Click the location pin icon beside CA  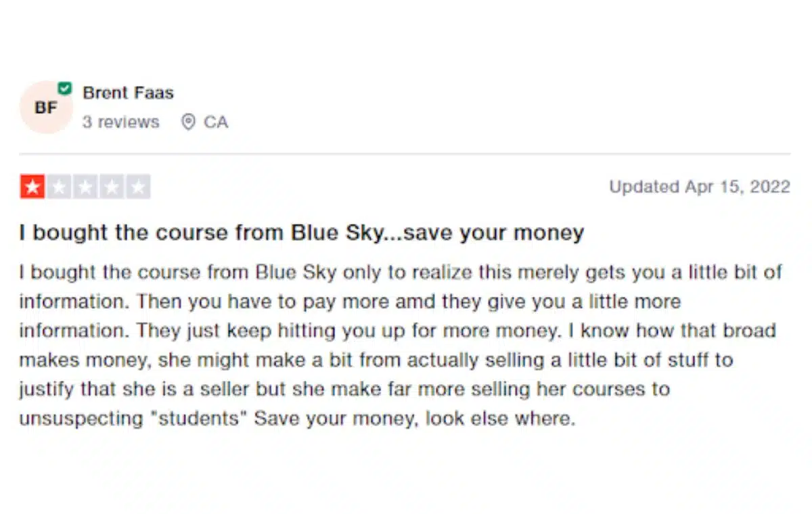tap(189, 122)
